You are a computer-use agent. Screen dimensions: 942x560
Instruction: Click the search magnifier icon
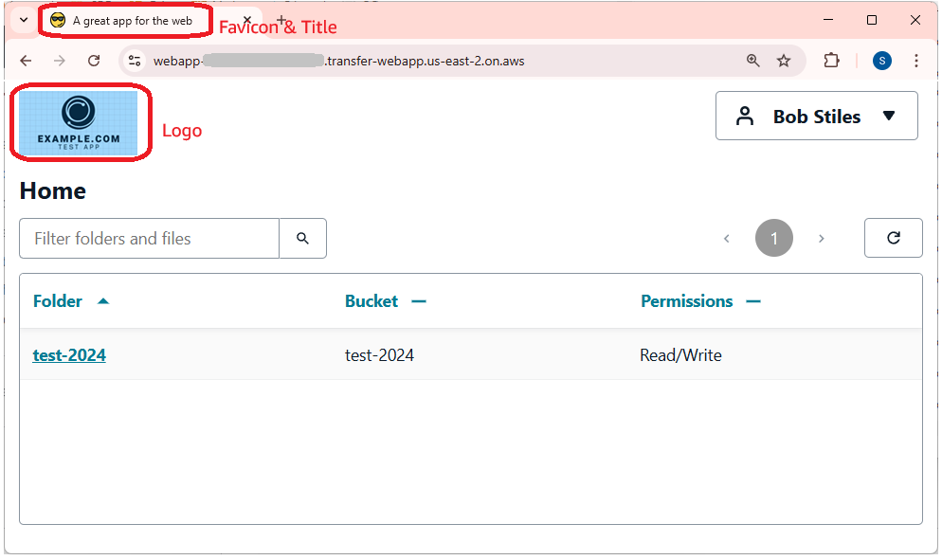point(302,238)
